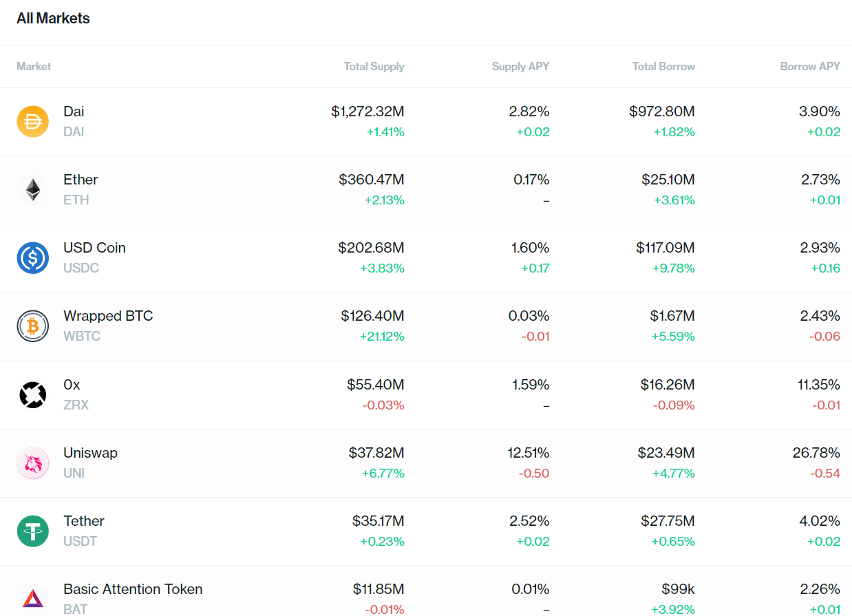Select the USD Coin logo icon
The width and height of the screenshot is (852, 616).
click(33, 257)
